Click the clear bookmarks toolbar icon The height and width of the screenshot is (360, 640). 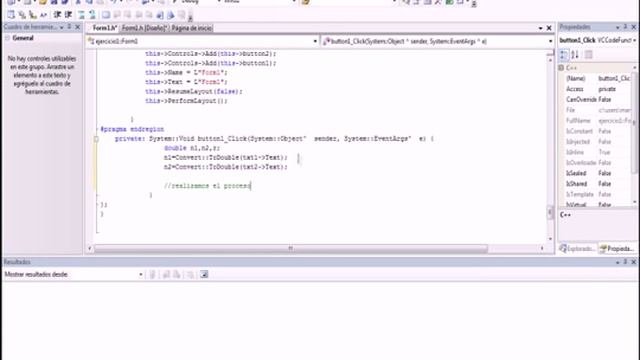coord(181,15)
